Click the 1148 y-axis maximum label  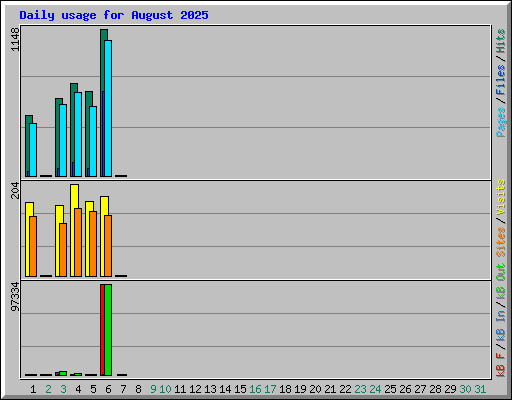[x=15, y=39]
